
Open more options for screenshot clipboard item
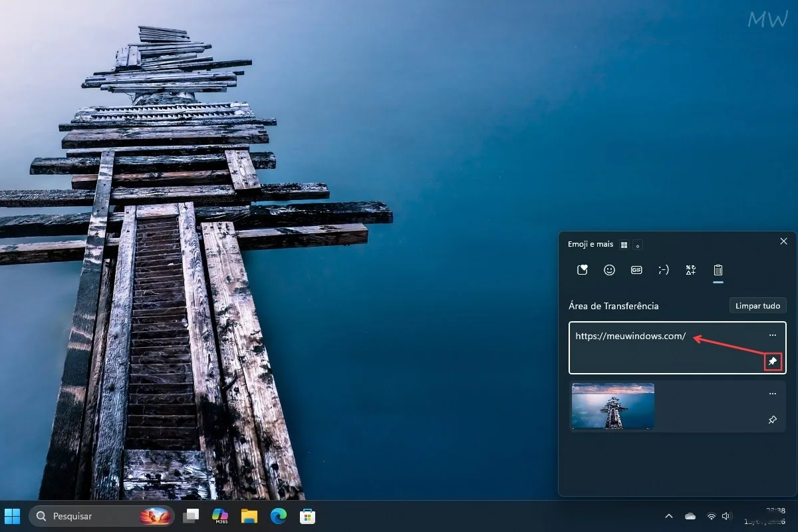pos(772,394)
